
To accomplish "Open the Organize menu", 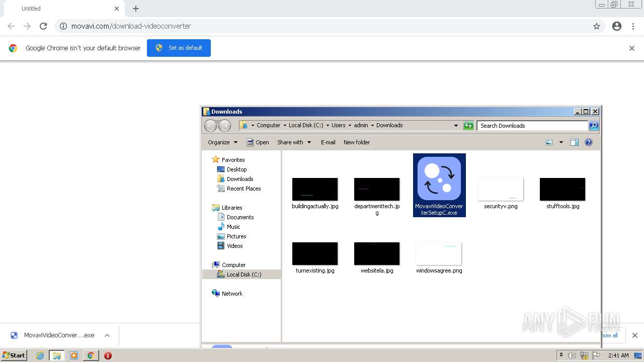I will click(x=222, y=142).
